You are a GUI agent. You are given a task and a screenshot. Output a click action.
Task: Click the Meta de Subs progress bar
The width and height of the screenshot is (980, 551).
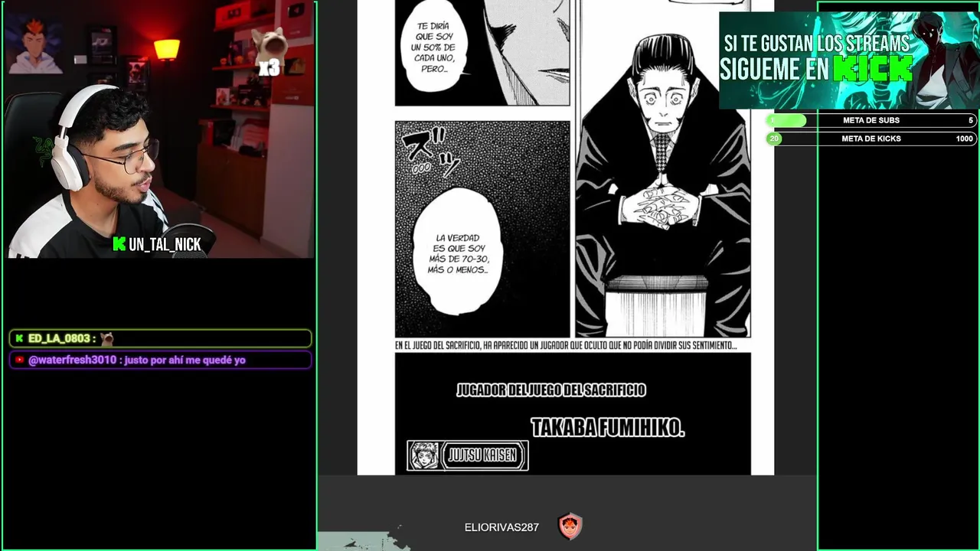point(871,120)
